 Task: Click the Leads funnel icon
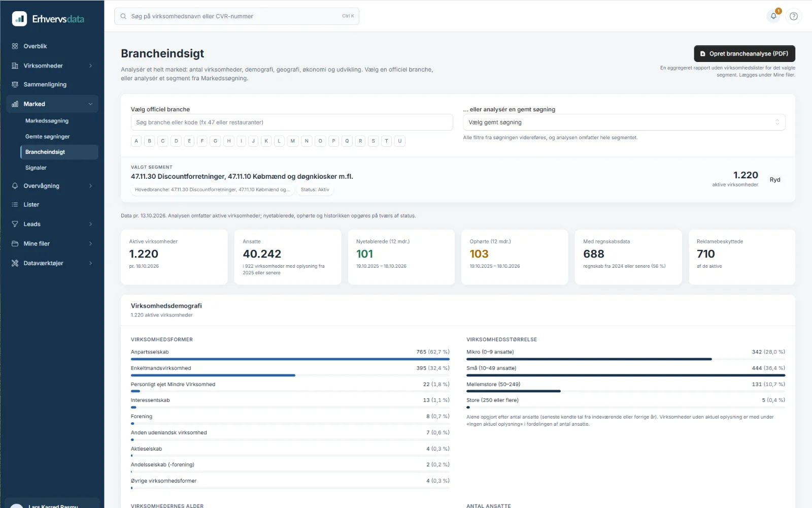point(15,224)
